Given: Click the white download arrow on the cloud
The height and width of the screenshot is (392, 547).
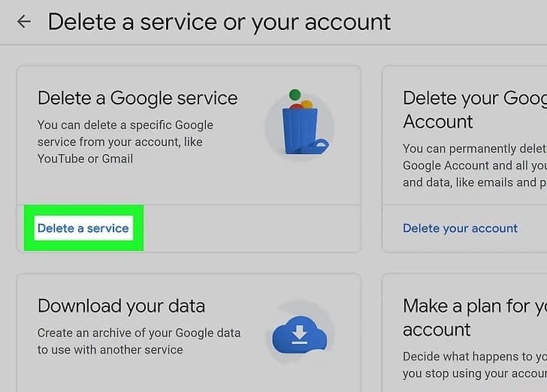Looking at the screenshot, I should coord(299,335).
